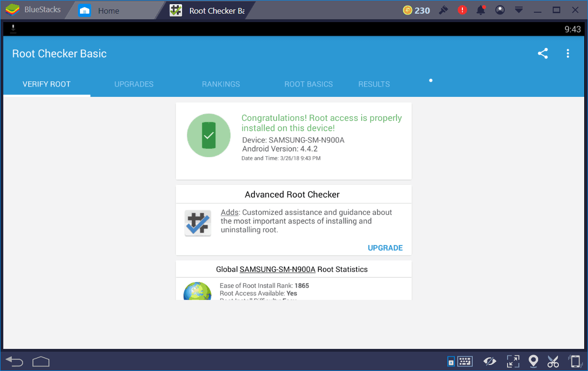588x371 pixels.
Task: Expand the BlueStacks title bar dropdown menu
Action: click(x=519, y=10)
